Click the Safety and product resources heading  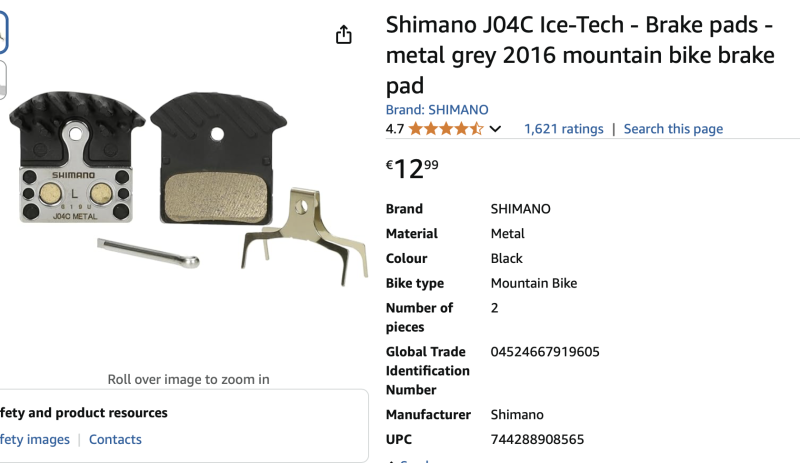(84, 412)
